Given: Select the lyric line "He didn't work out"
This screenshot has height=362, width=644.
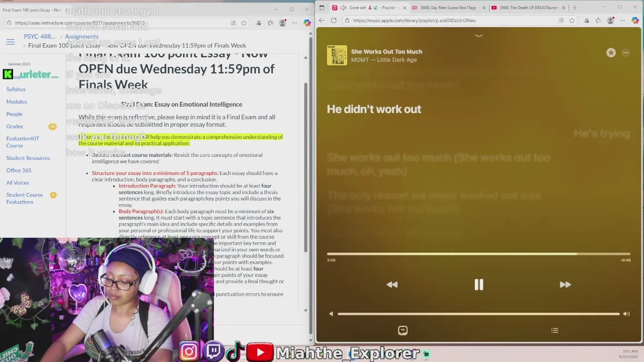Looking at the screenshot, I should click(x=374, y=109).
